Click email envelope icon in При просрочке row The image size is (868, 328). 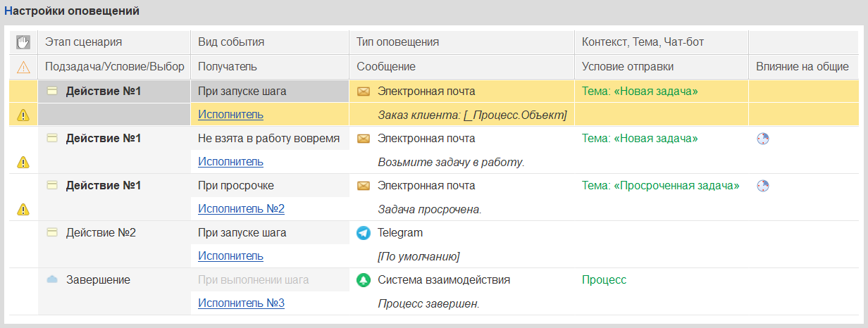[364, 186]
